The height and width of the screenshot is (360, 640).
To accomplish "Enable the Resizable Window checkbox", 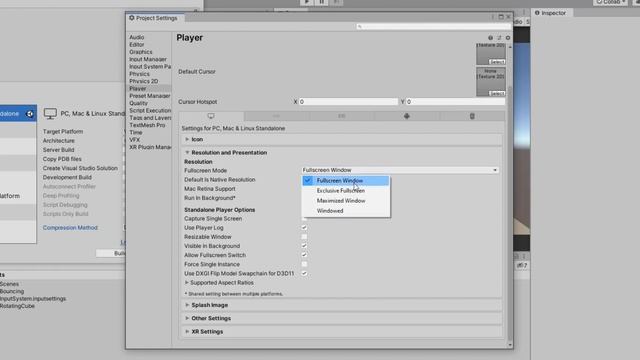I will [304, 237].
